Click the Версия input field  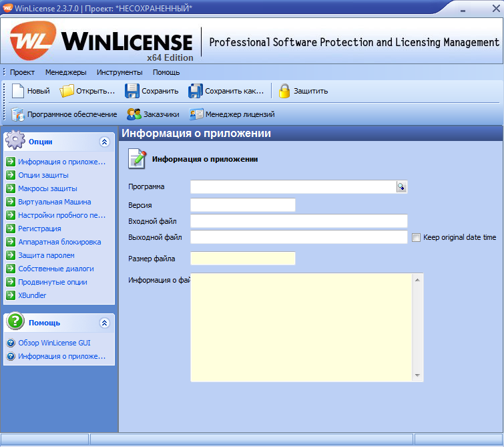coord(242,205)
